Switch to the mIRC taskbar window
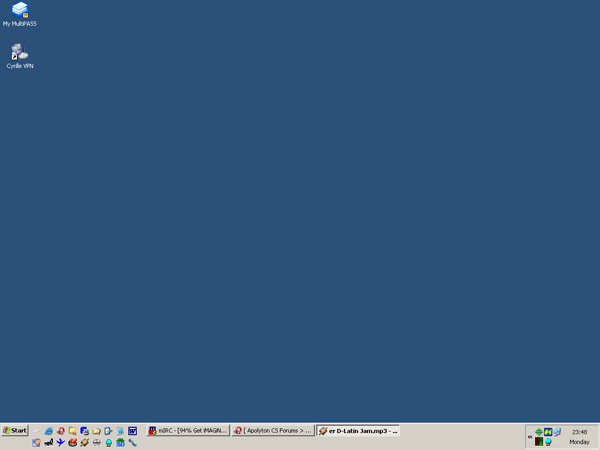Viewport: 600px width, 450px height. (188, 431)
